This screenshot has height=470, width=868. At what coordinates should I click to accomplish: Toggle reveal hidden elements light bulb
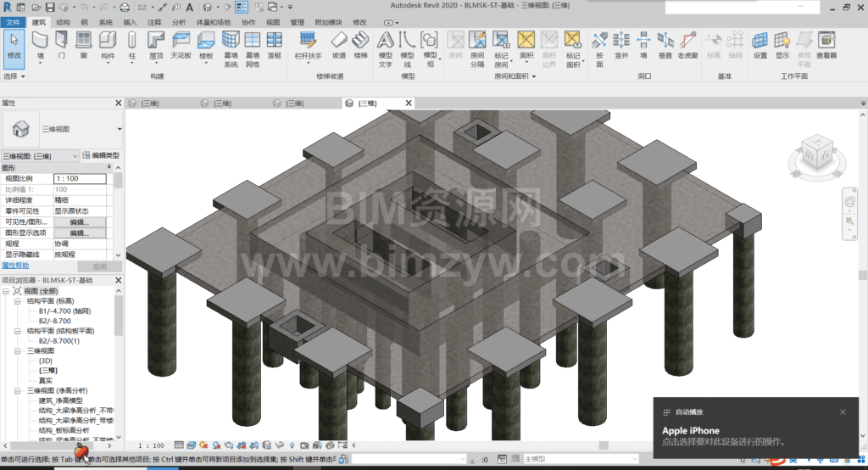tap(292, 445)
